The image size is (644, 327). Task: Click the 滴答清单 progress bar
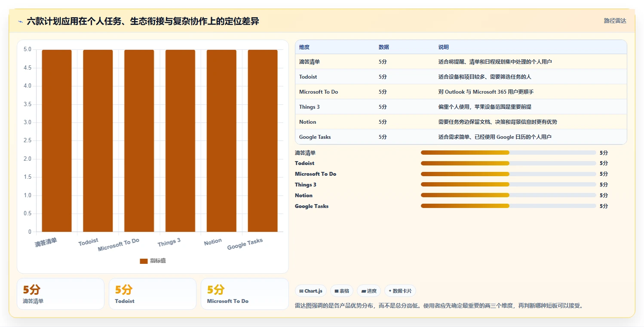pos(509,153)
